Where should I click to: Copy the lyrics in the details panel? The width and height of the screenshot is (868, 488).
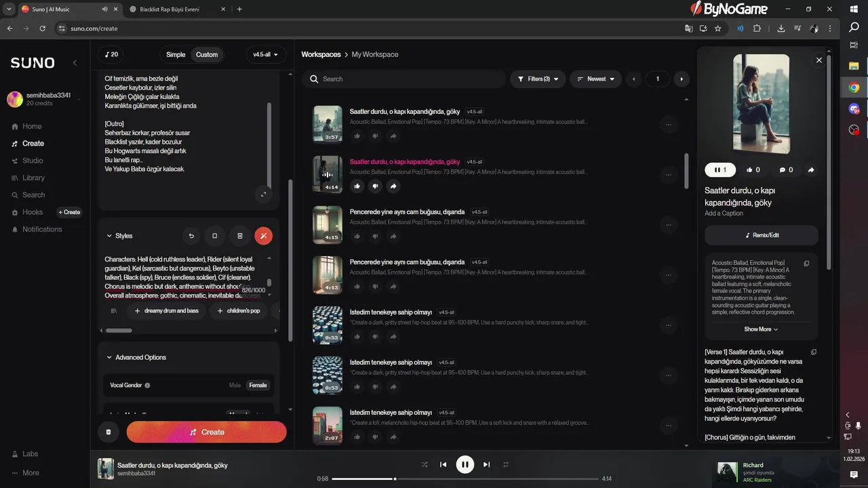(814, 352)
